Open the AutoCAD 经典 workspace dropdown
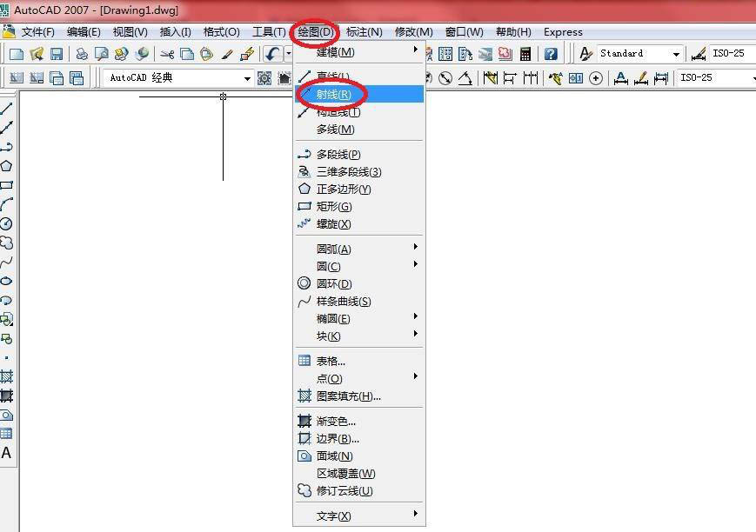This screenshot has width=756, height=532. (x=247, y=78)
